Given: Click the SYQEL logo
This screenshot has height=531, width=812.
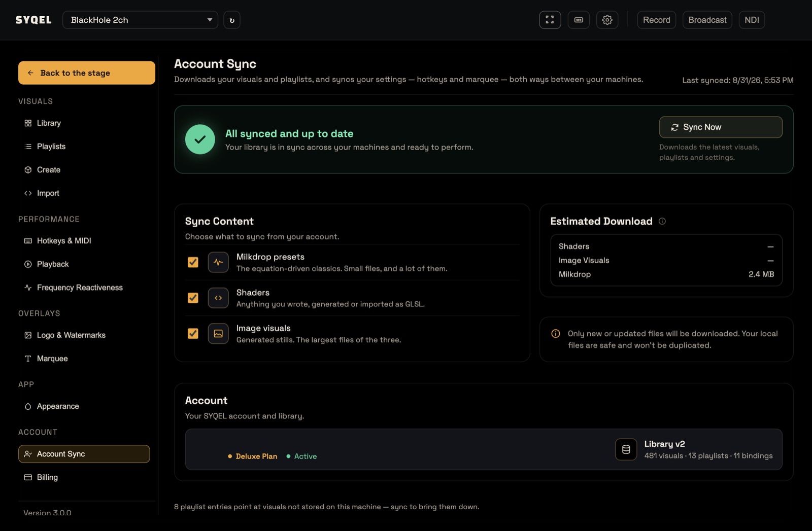Looking at the screenshot, I should (x=33, y=20).
